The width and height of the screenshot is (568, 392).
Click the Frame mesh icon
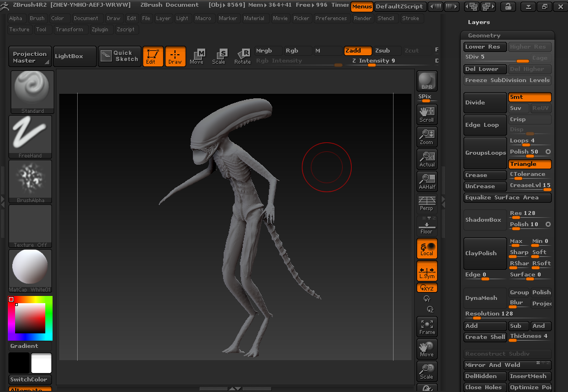pyautogui.click(x=427, y=327)
